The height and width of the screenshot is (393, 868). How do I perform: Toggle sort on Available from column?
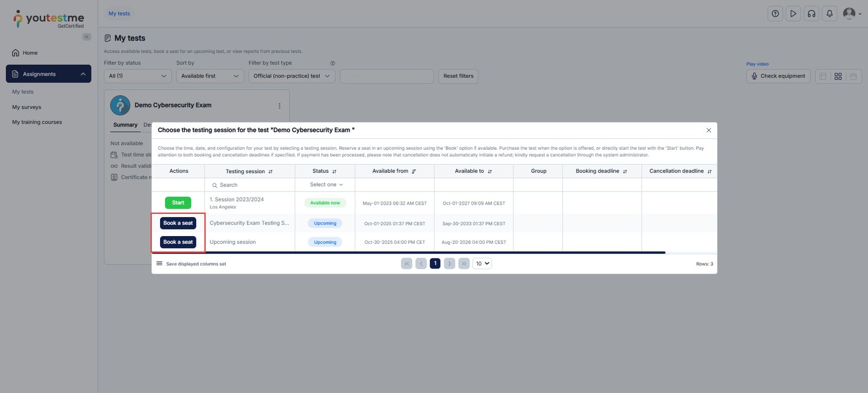pos(414,172)
